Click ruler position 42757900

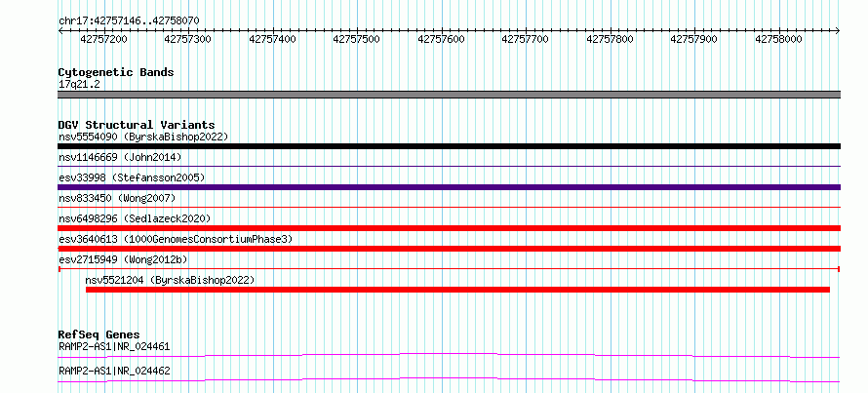click(x=693, y=39)
